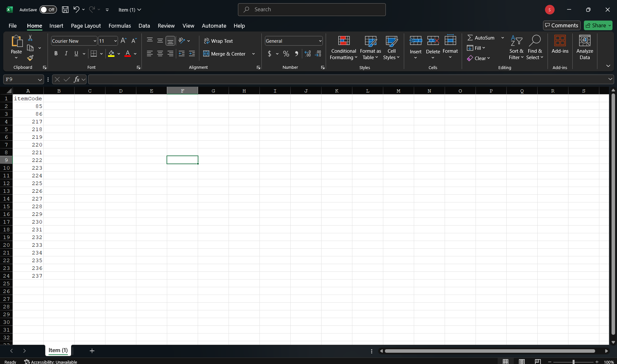Switch to the Page Layout tab
The image size is (617, 364).
(86, 26)
